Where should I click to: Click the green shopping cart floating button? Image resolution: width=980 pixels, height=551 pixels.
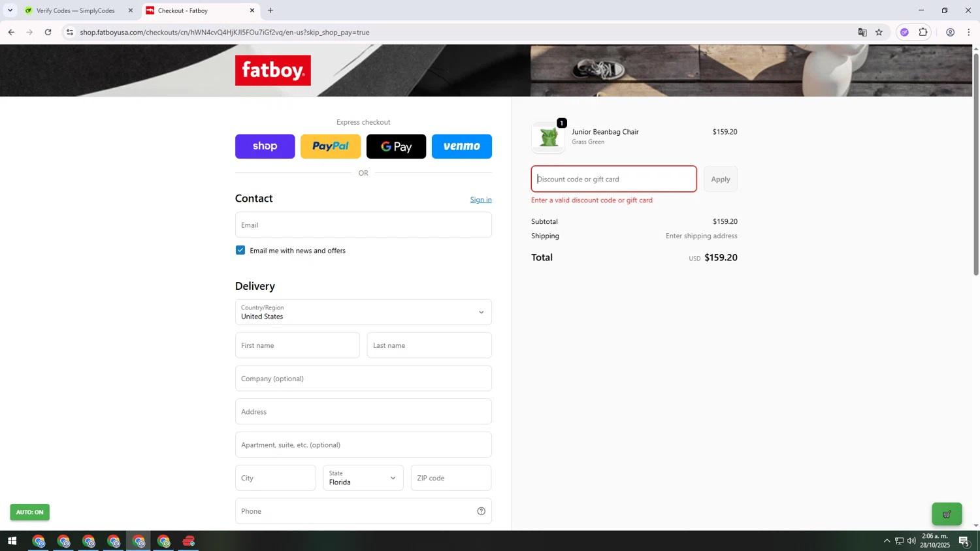point(947,514)
